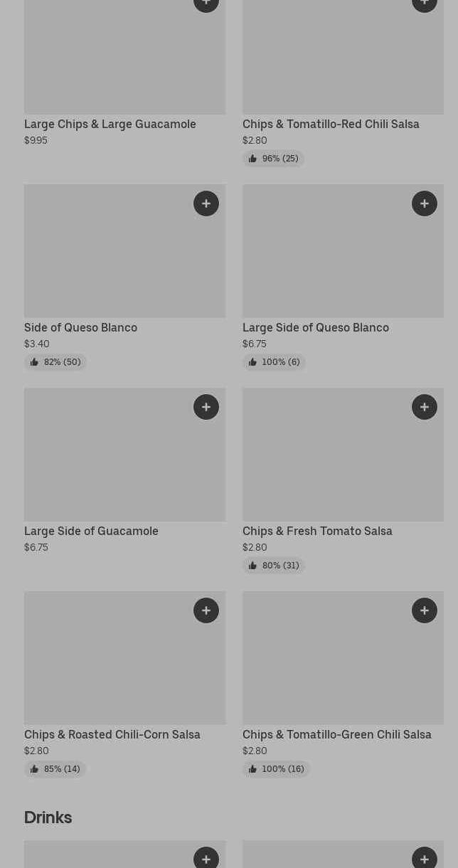458x868 pixels.
Task: Add Chips & Roasted Chili-Corn Salsa
Action: [x=206, y=610]
